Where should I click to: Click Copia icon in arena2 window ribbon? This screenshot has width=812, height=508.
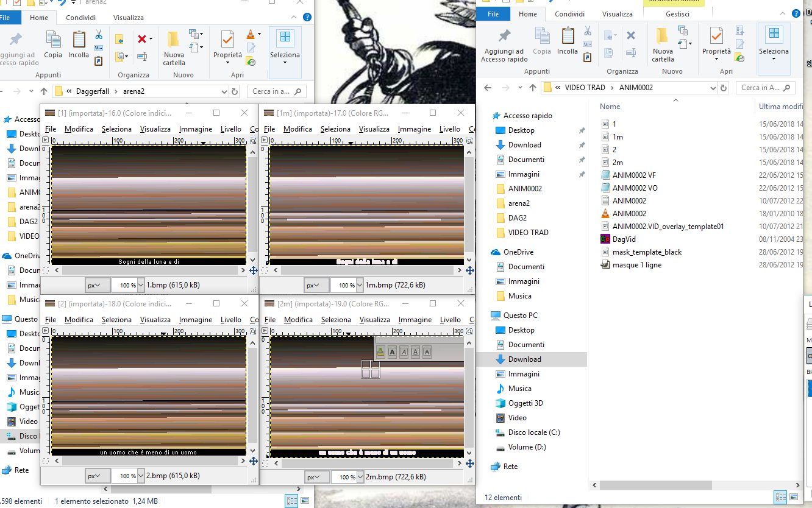pos(53,40)
